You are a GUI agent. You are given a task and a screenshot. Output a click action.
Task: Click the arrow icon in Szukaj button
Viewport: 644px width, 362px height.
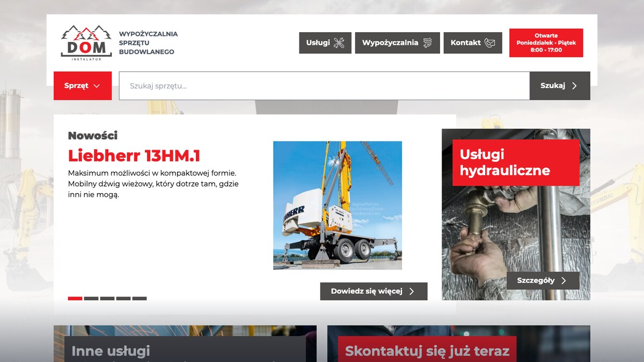(574, 86)
